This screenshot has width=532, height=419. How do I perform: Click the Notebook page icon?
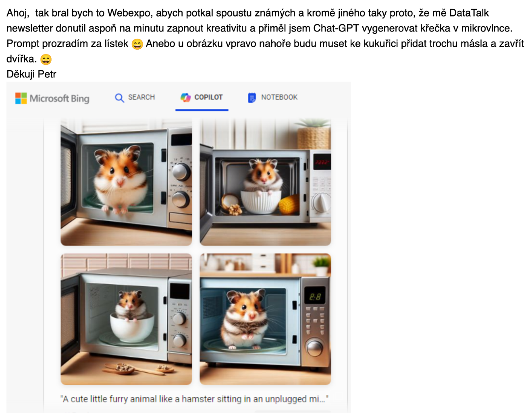(252, 98)
